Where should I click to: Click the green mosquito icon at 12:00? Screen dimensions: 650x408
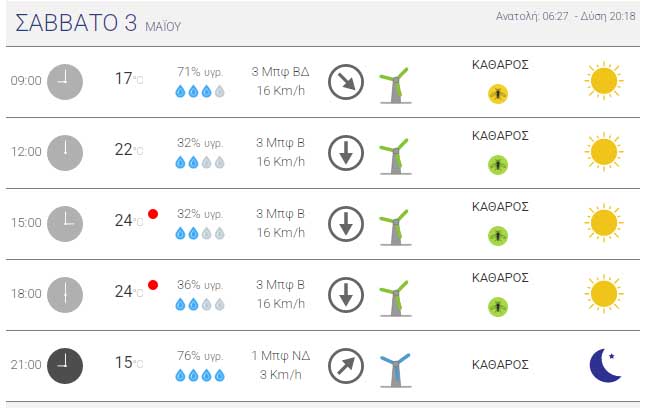pos(498,165)
